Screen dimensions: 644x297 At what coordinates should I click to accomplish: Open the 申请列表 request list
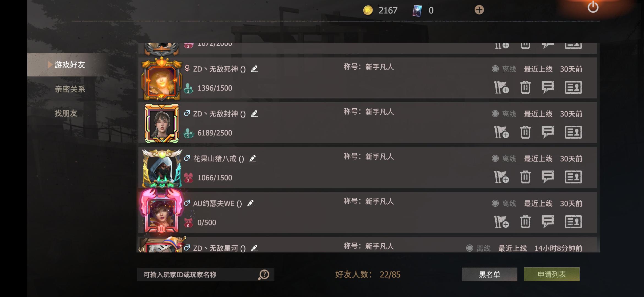(x=552, y=274)
